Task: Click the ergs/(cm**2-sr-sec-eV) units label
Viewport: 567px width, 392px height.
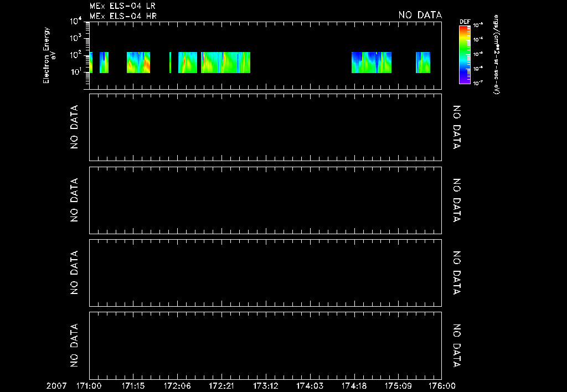Action: [497, 55]
